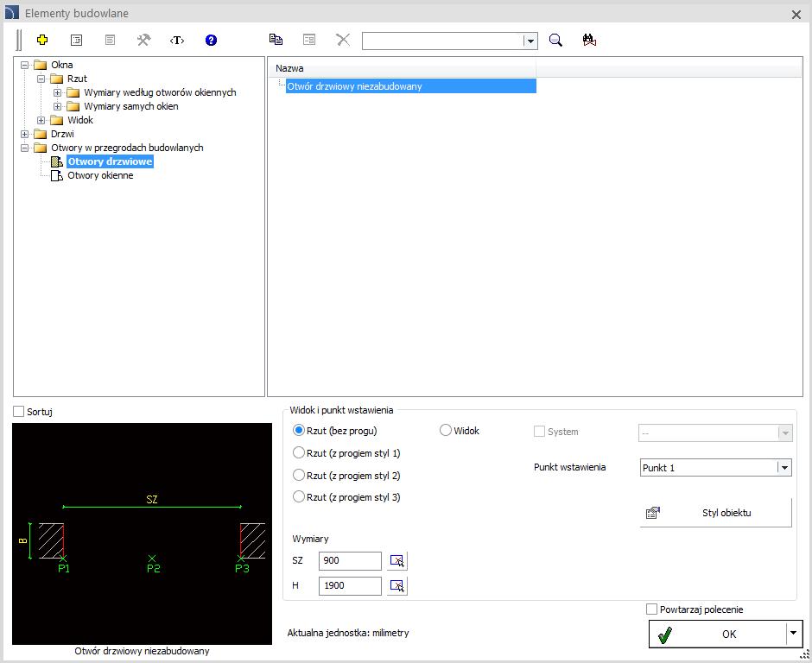The image size is (812, 663).
Task: Select Rzut (z progiem styl 3) option
Action: (x=299, y=497)
